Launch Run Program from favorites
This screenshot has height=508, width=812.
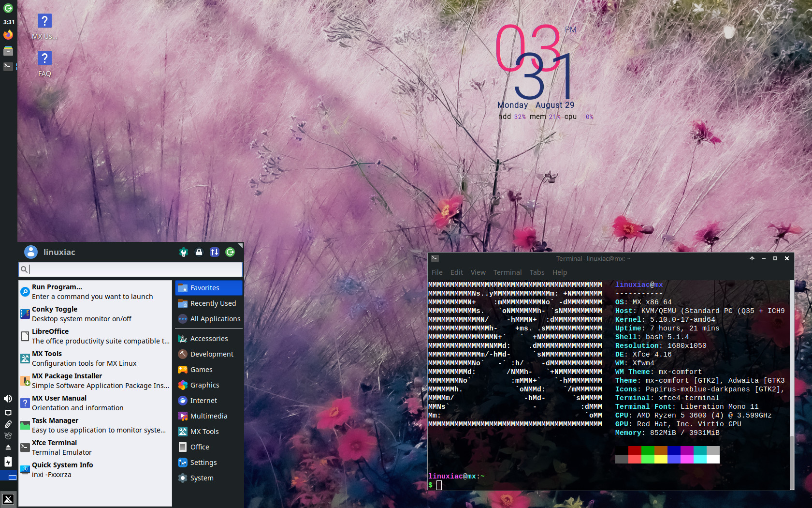coord(95,292)
